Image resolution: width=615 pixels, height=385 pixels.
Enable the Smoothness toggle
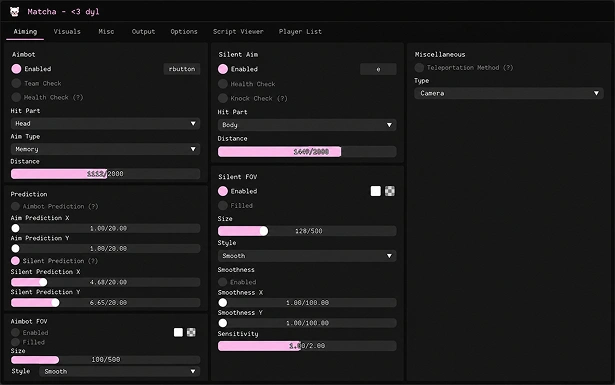pos(222,282)
